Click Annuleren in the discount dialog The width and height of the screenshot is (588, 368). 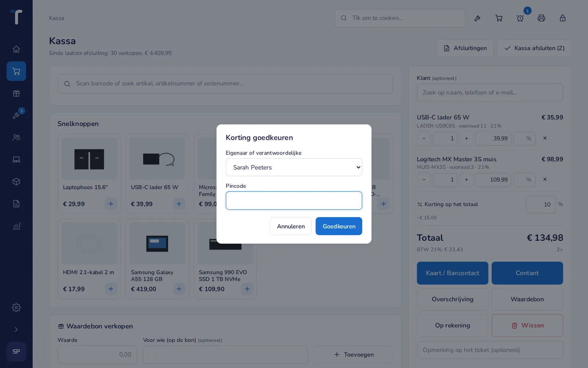coord(291,226)
